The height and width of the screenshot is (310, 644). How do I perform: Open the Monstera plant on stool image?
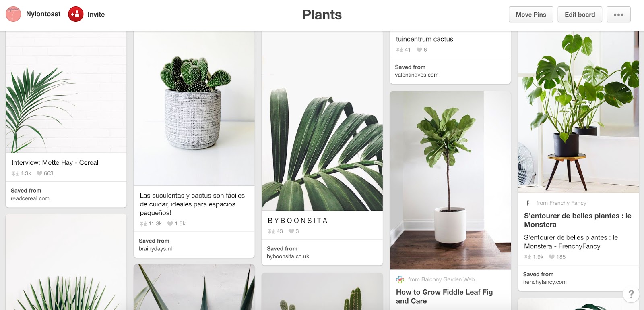pos(578,112)
